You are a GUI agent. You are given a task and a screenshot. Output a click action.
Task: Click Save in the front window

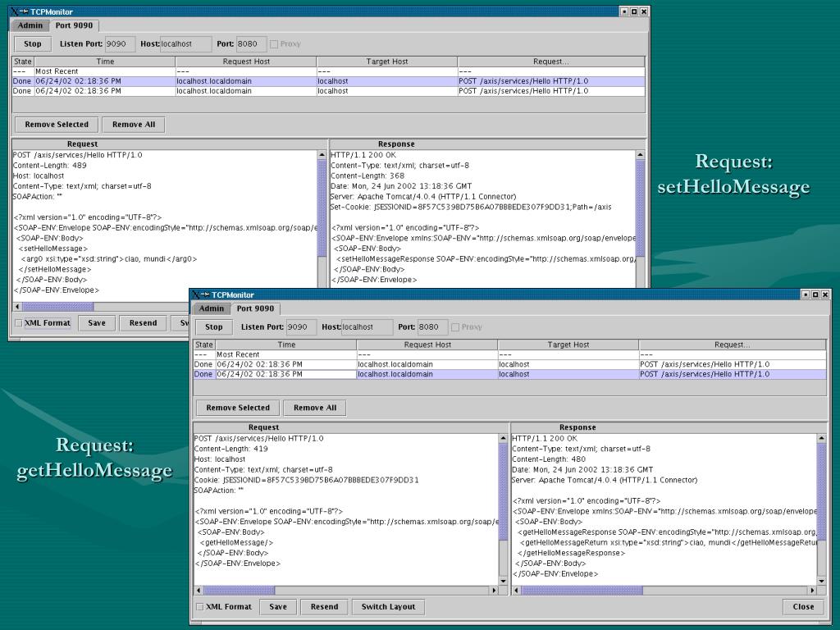click(x=278, y=606)
